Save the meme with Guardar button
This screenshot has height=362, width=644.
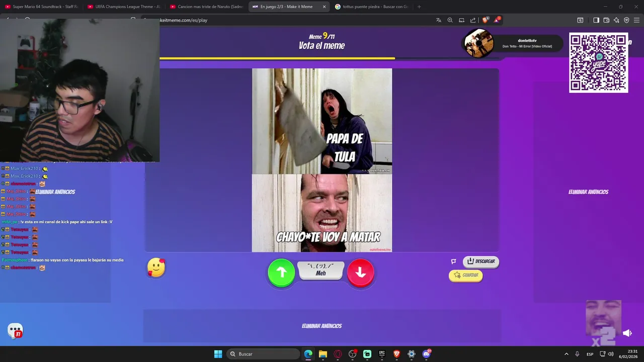coord(466,275)
